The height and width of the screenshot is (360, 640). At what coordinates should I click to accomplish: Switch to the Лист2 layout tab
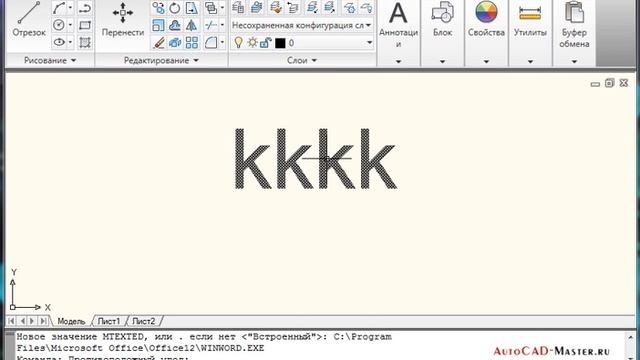point(144,321)
